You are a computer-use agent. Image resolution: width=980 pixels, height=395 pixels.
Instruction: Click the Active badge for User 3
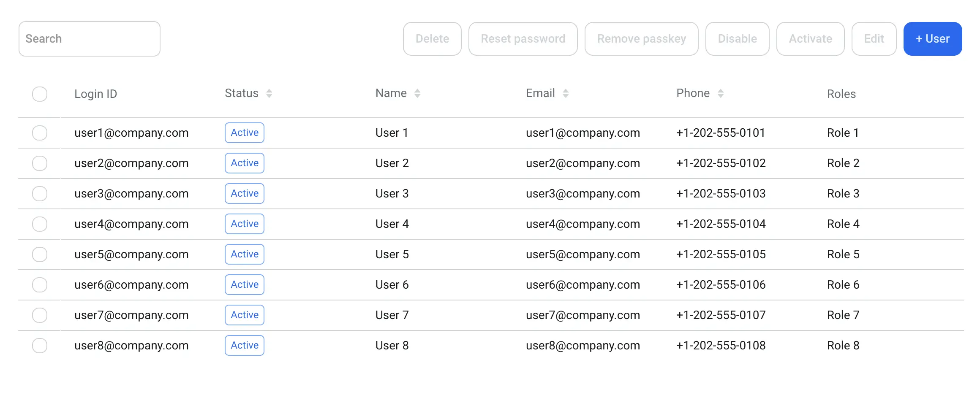tap(244, 193)
